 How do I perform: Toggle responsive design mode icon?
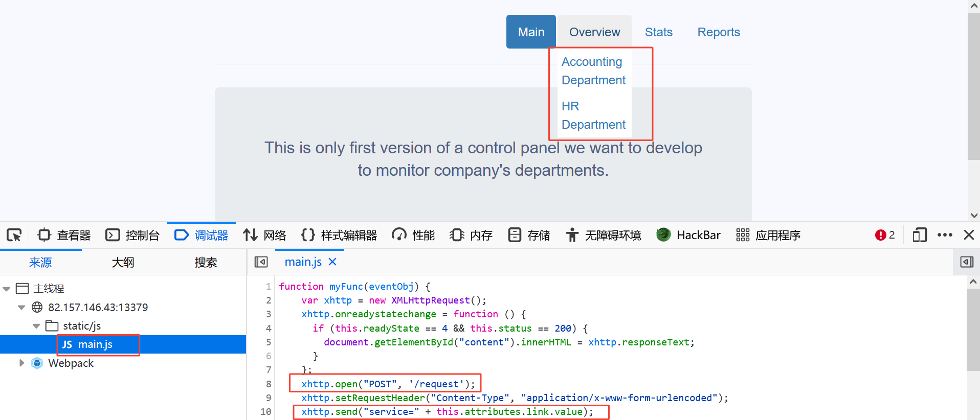pyautogui.click(x=920, y=235)
